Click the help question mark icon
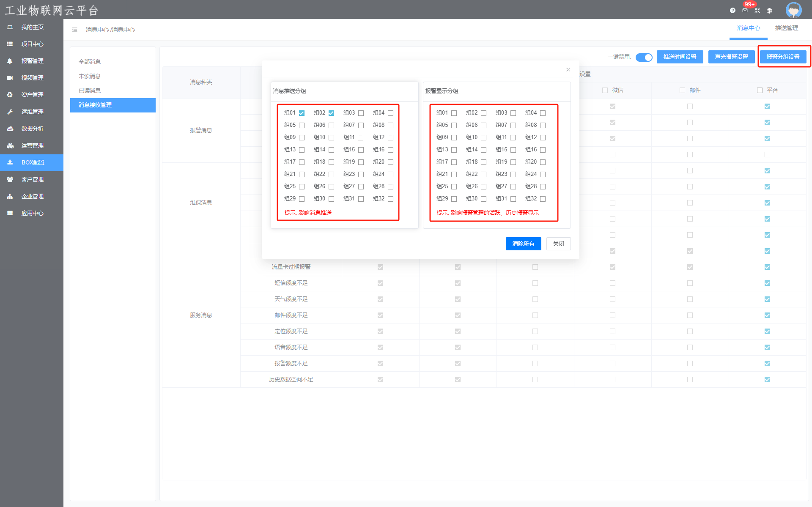Viewport: 812px width, 507px height. tap(732, 11)
